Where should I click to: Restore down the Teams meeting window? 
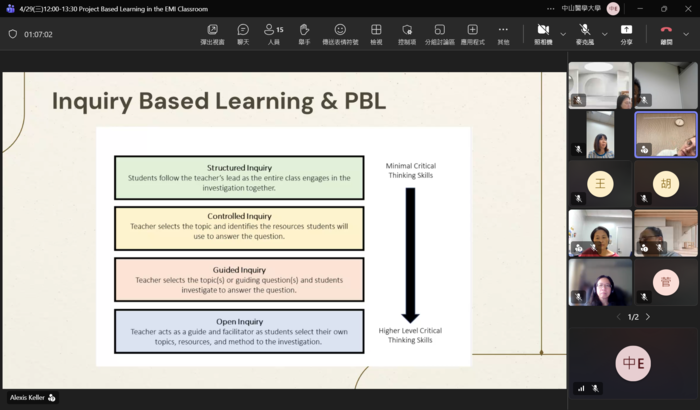tap(664, 8)
